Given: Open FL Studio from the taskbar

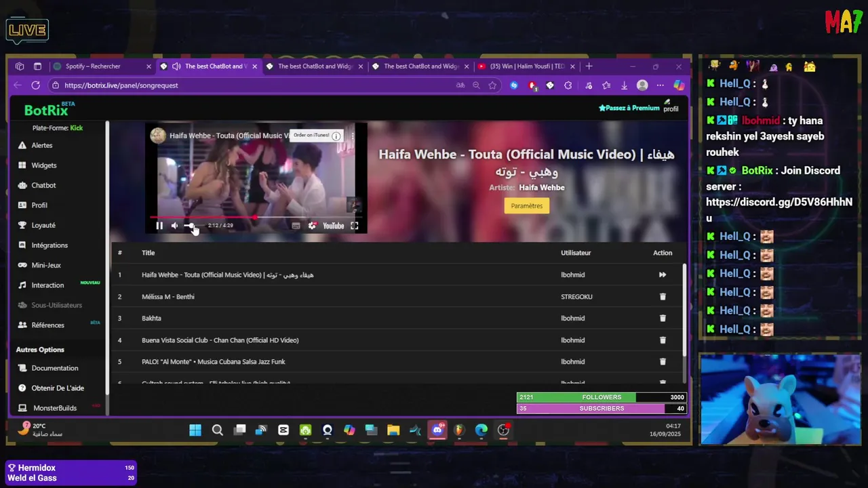Looking at the screenshot, I should [459, 430].
